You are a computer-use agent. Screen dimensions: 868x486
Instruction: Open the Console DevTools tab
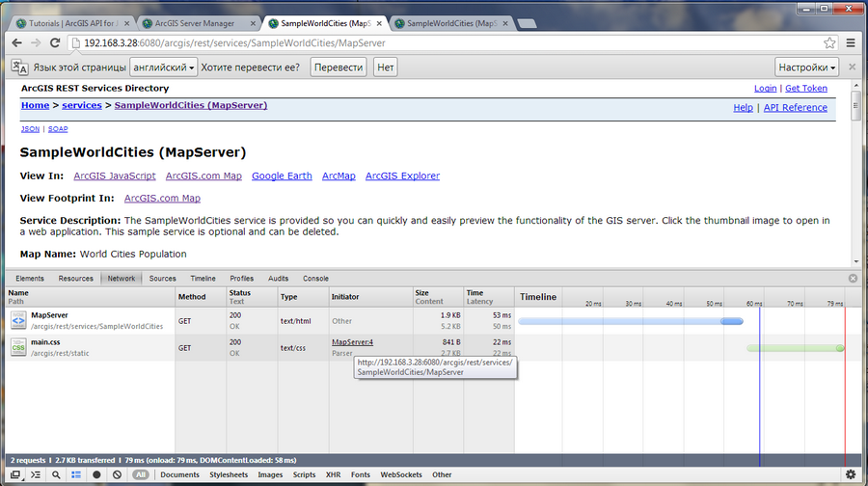(315, 279)
